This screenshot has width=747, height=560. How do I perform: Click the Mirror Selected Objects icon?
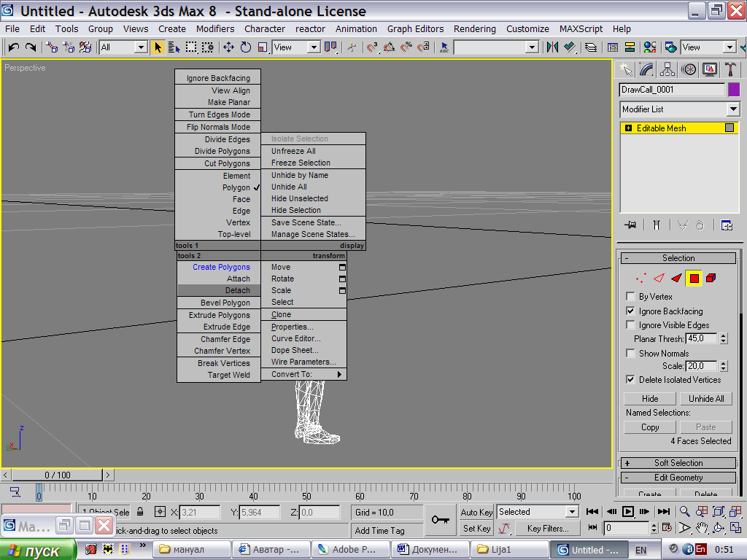point(553,47)
